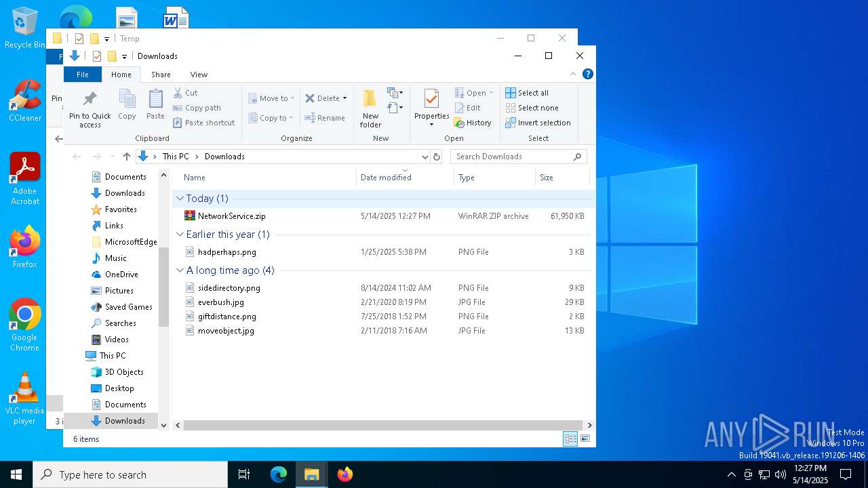Switch to the View ribbon tab
The width and height of the screenshot is (868, 488).
199,75
